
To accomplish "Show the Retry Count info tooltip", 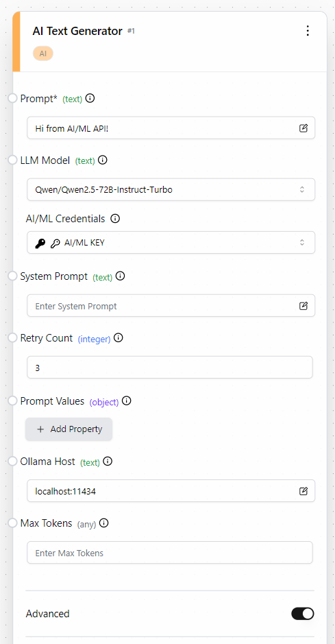I will 118,338.
